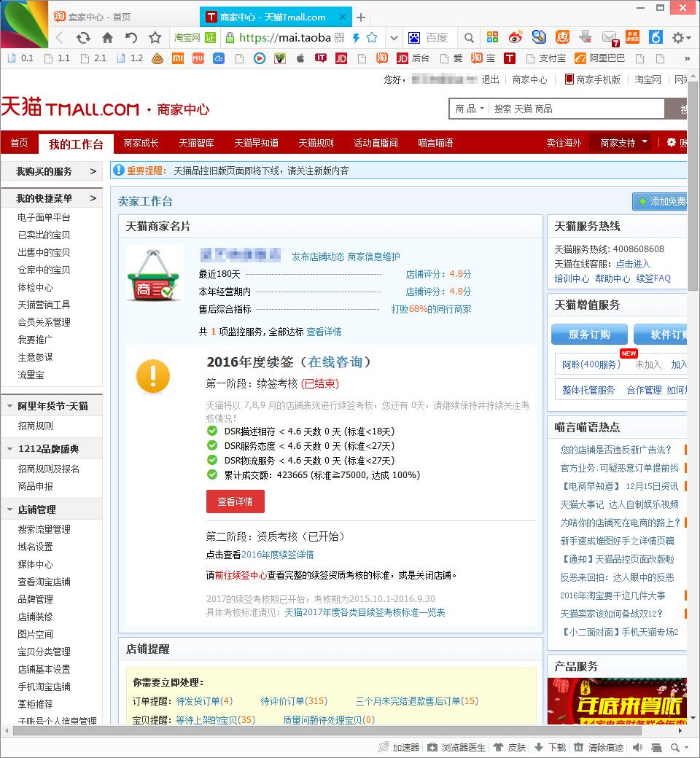This screenshot has width=700, height=758.
Task: Mute sound with the status bar speaker icon
Action: tap(637, 747)
